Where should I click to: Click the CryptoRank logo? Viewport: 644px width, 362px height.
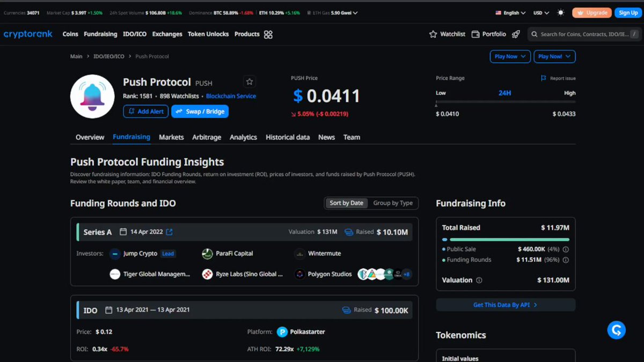[28, 34]
